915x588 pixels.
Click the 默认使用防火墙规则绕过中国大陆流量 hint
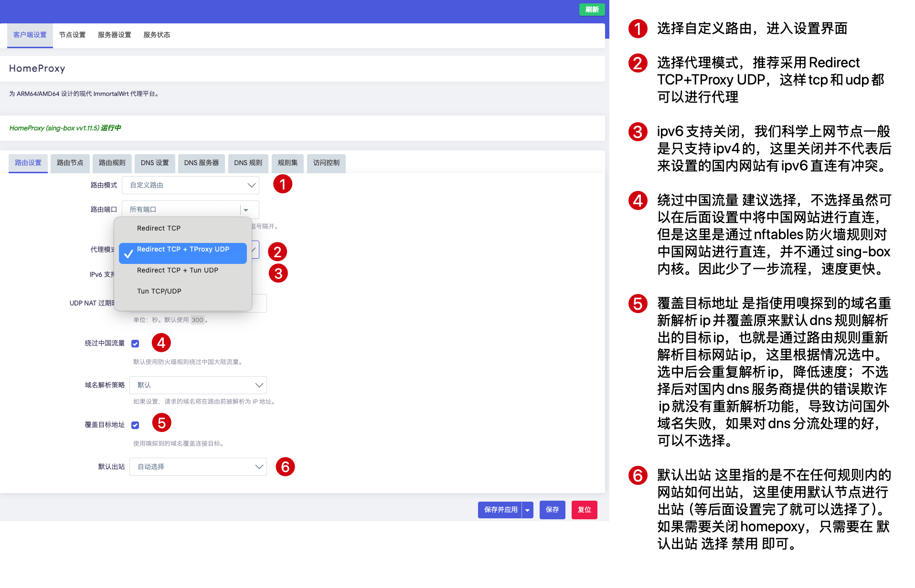tap(189, 362)
